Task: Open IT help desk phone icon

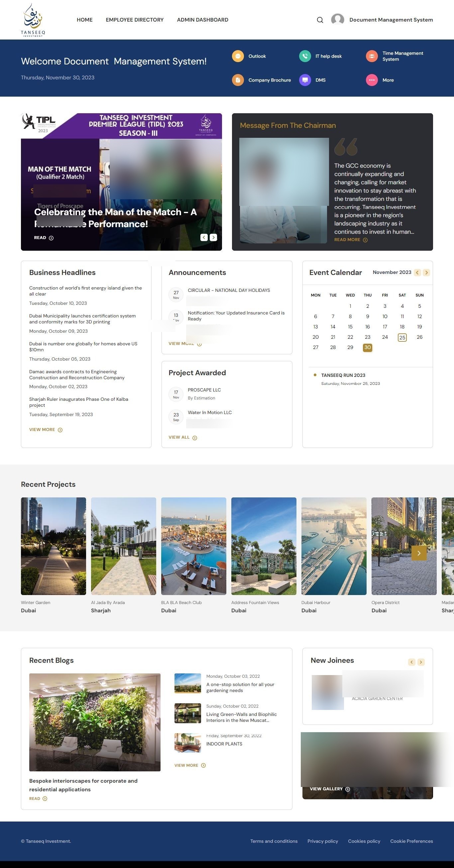Action: point(305,56)
